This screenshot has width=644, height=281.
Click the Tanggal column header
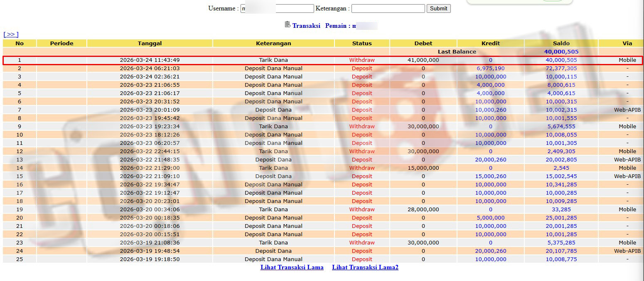click(x=150, y=43)
